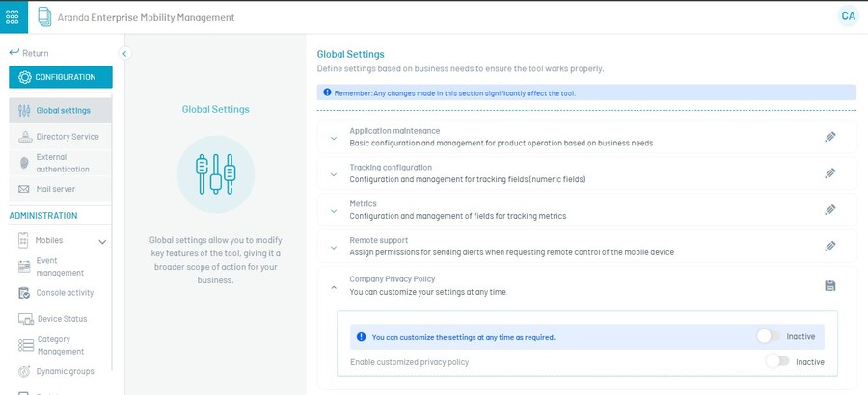Enable customized privacy policy toggle
This screenshot has height=395, width=868.
(776, 361)
